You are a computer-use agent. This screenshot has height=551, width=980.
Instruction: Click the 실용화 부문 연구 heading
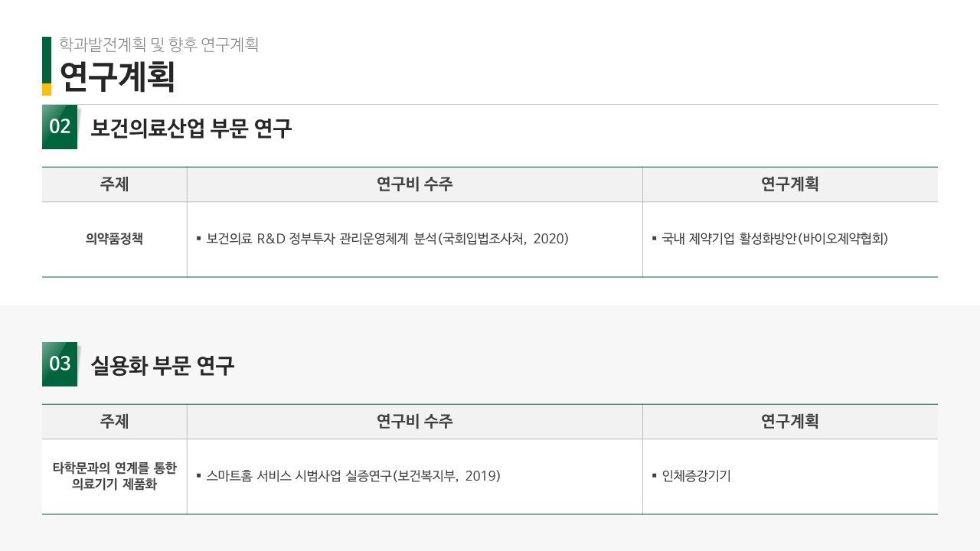tap(162, 365)
